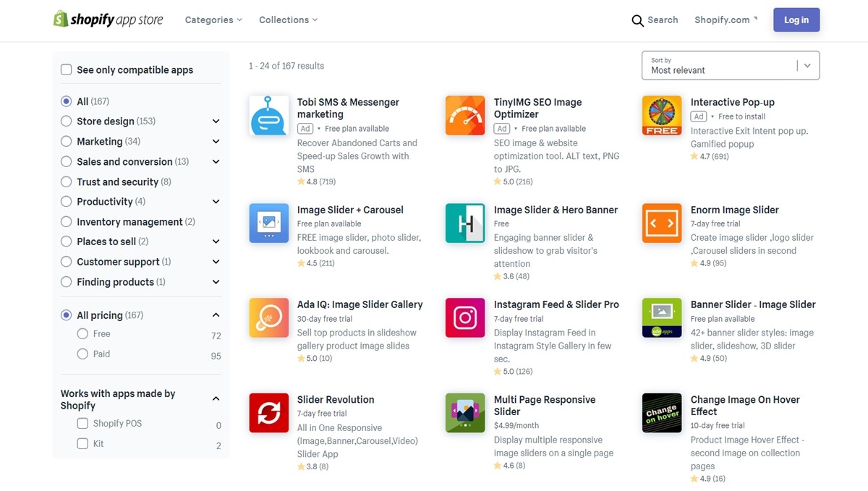Check See only compatible apps

pos(67,70)
